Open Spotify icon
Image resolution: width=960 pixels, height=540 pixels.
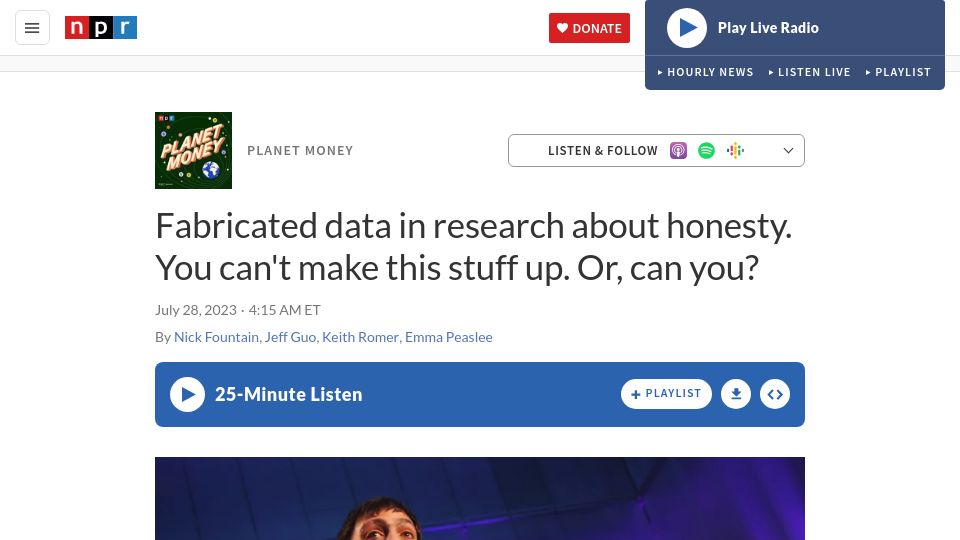(707, 151)
